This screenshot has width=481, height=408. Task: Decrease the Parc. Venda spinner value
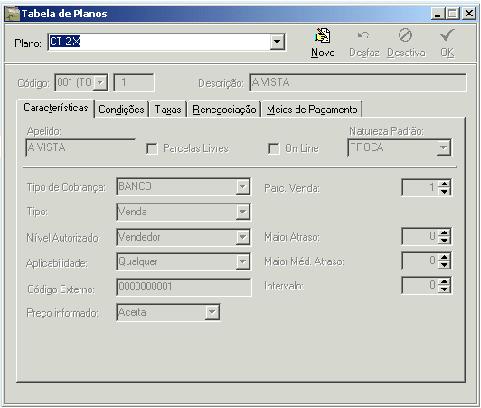(444, 191)
